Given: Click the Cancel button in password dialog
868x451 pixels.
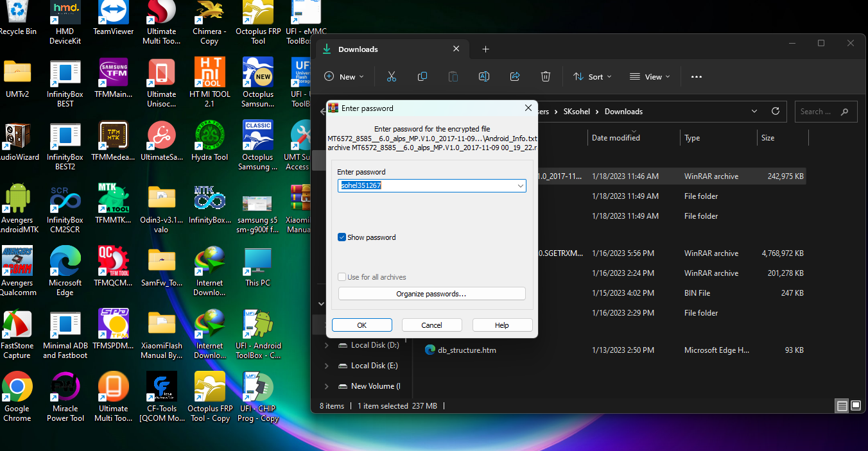Looking at the screenshot, I should point(431,325).
